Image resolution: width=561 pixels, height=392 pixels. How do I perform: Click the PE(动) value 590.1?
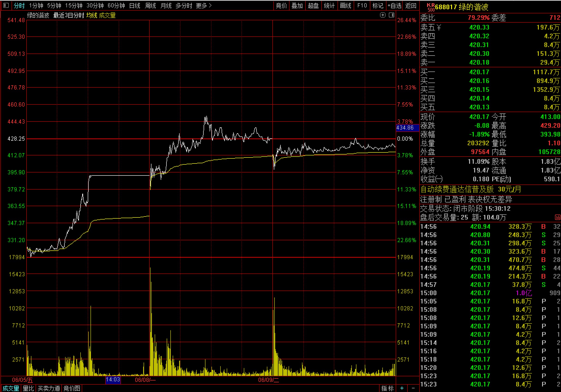(x=552, y=179)
